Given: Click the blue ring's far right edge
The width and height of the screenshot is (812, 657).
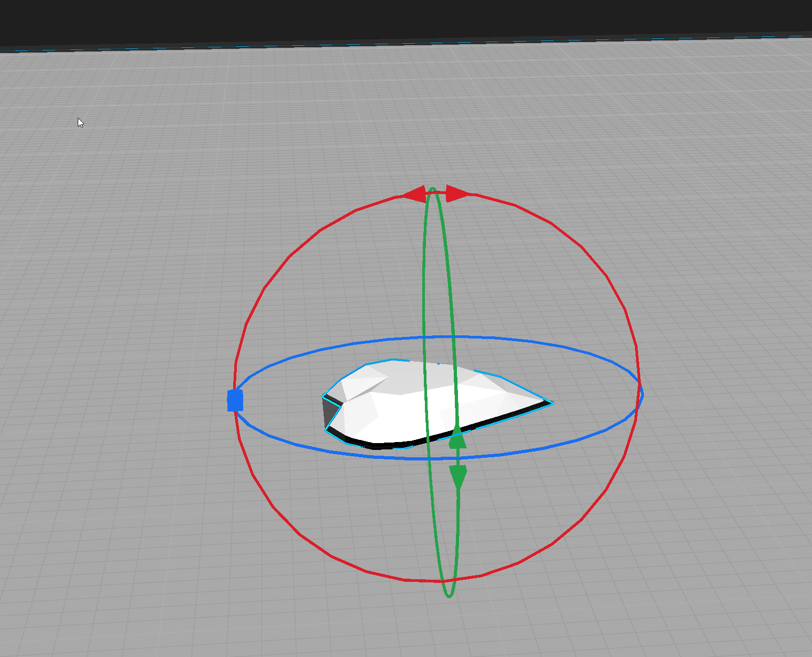Looking at the screenshot, I should (642, 393).
